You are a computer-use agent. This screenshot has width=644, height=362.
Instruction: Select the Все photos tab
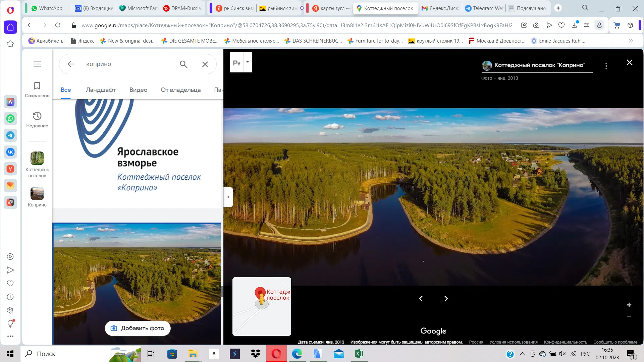pos(66,90)
